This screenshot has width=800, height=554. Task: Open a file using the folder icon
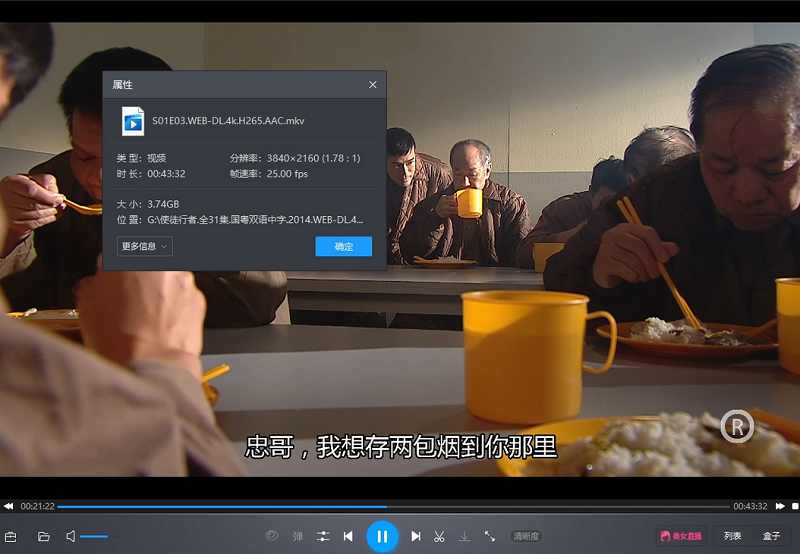pyautogui.click(x=44, y=537)
